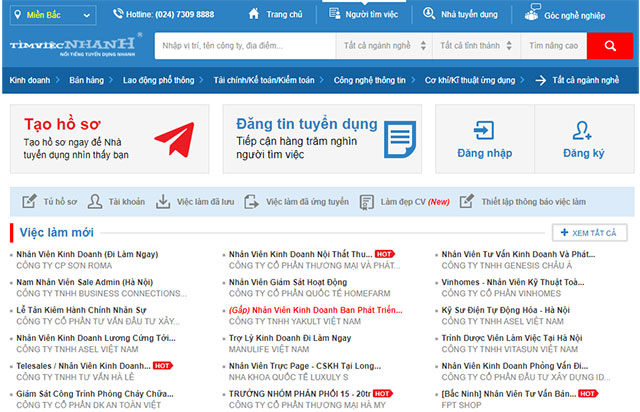Click the Người tìm việc document icon

point(335,13)
